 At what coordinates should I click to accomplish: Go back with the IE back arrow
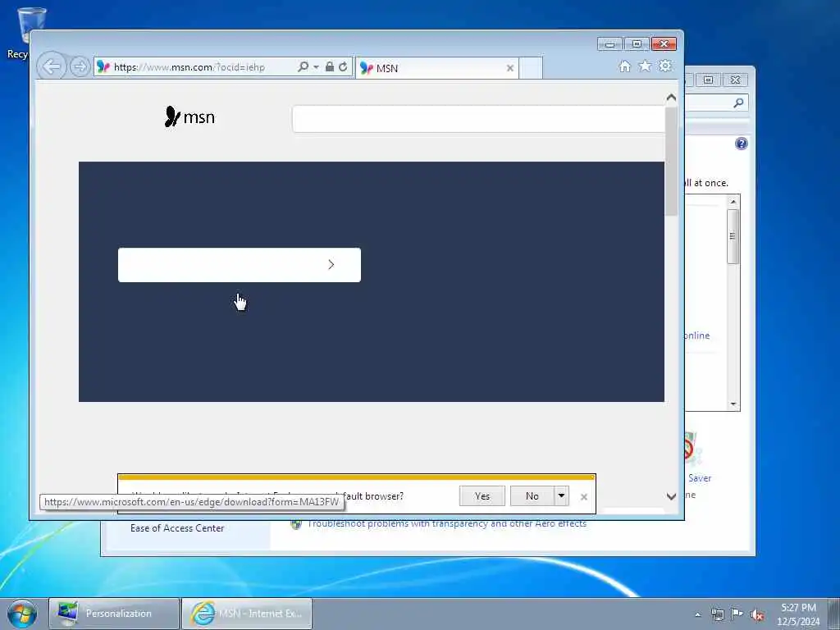[x=52, y=67]
